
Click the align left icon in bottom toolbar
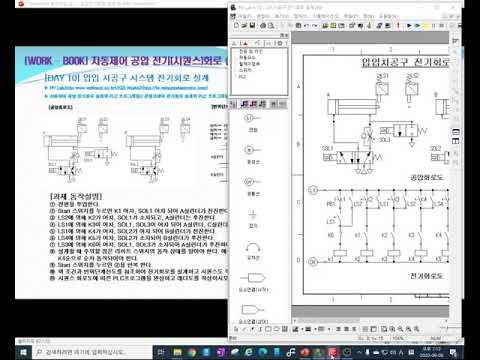pyautogui.click(x=338, y=329)
